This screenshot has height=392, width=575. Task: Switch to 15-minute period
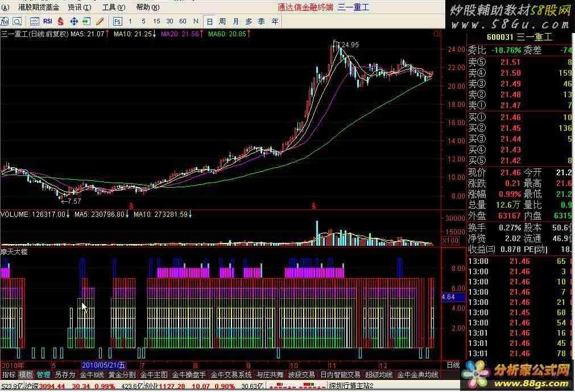(x=156, y=22)
